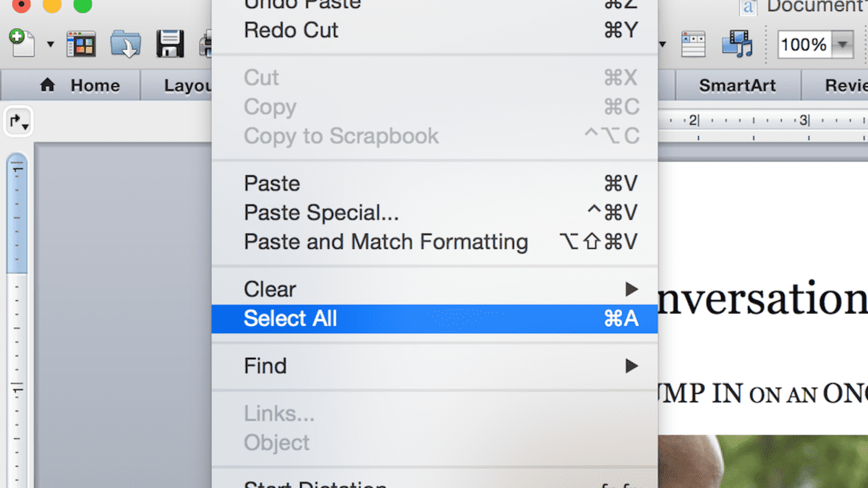
Task: Save document with floppy disk icon
Action: click(x=170, y=44)
